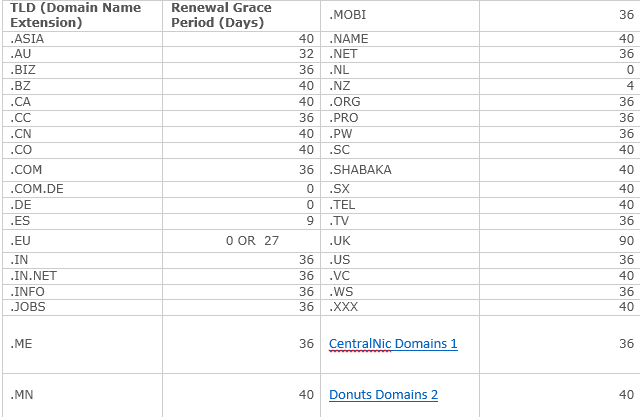Click the .ME extension cell
The image size is (640, 417).
pyautogui.click(x=82, y=344)
